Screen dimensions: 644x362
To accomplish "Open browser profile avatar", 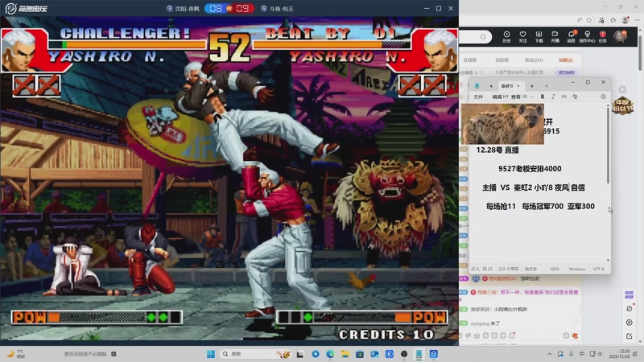I will (625, 19).
